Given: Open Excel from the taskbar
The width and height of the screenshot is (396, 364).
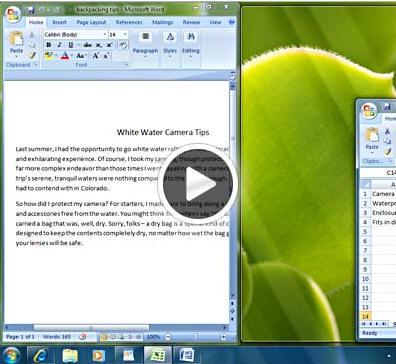Looking at the screenshot, I should point(158,355).
